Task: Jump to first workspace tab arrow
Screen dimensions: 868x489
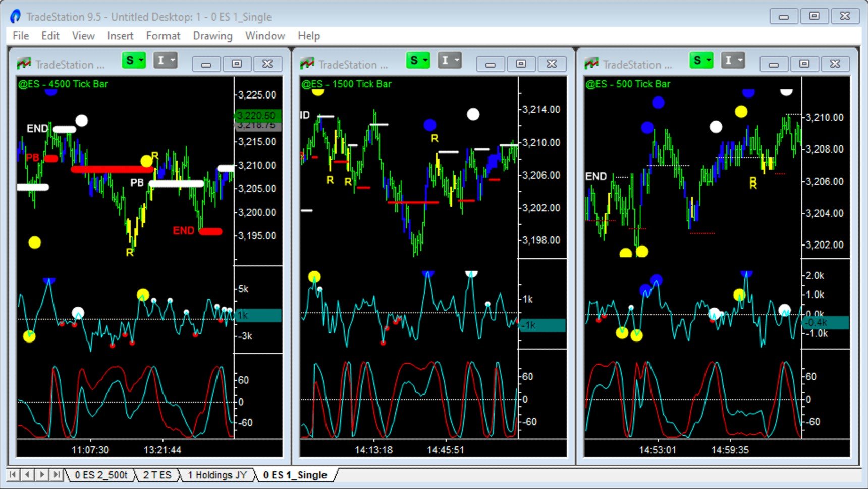Action: (13, 474)
